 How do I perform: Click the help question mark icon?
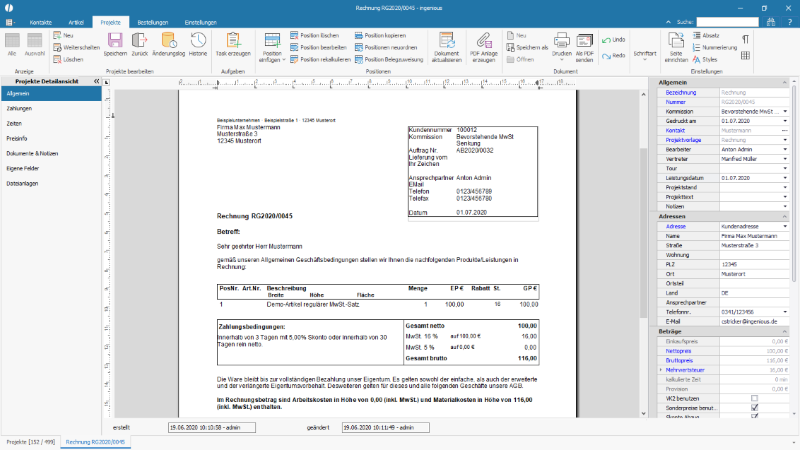tap(790, 22)
